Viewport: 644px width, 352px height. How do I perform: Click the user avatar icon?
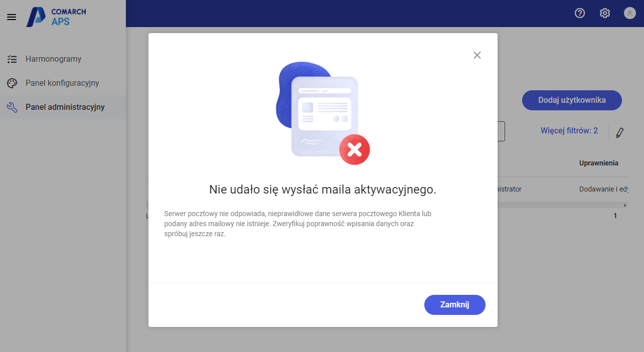coord(630,13)
